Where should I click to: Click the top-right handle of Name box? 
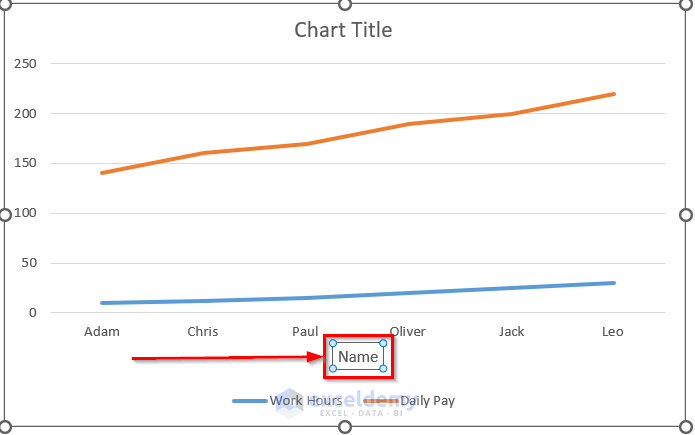pyautogui.click(x=383, y=343)
